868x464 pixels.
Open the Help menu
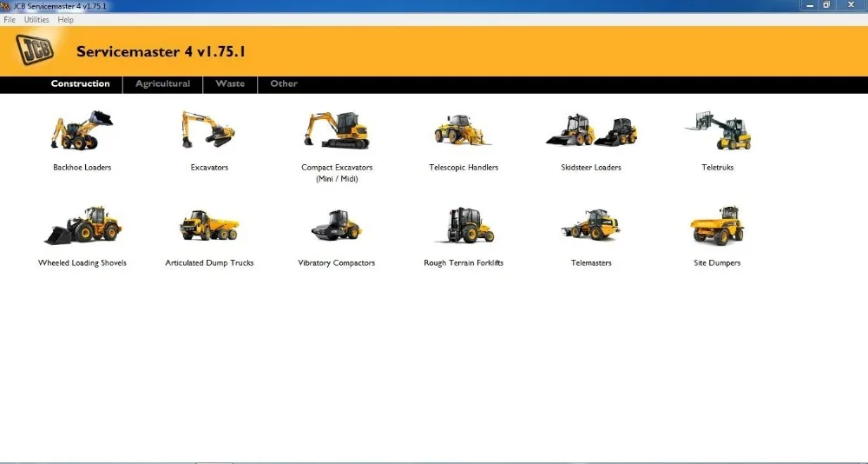[65, 19]
